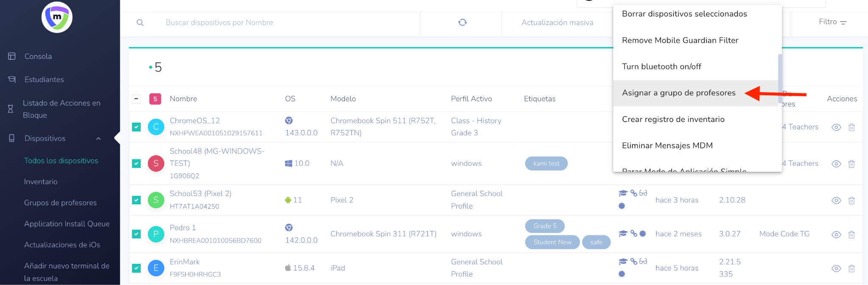Delete Pedro 1 using trash icon
This screenshot has height=285, width=868.
(x=851, y=235)
